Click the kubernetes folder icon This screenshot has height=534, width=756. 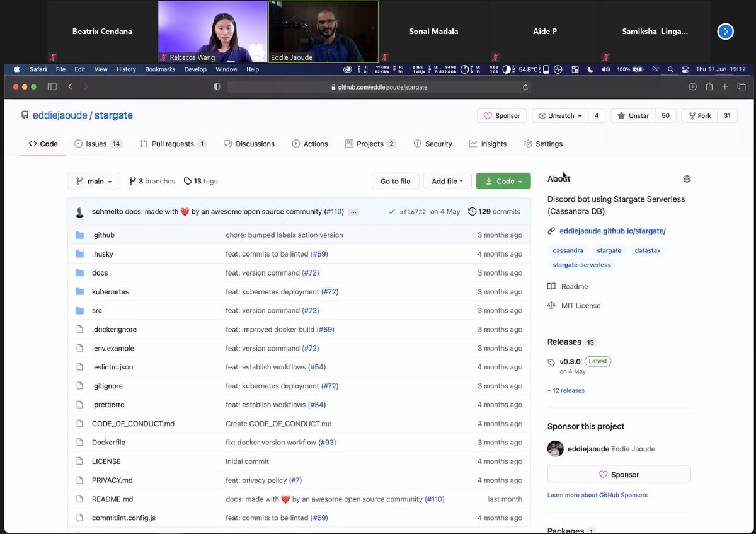[x=79, y=292]
